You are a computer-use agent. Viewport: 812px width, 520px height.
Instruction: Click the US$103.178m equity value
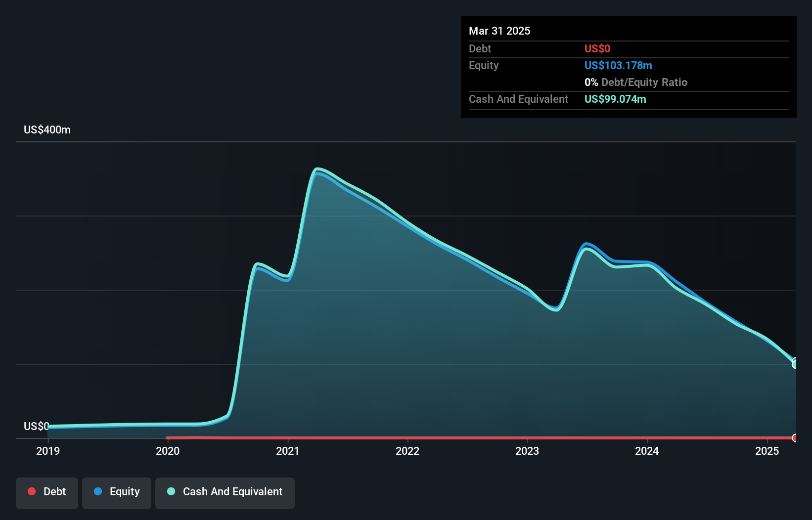coord(618,65)
